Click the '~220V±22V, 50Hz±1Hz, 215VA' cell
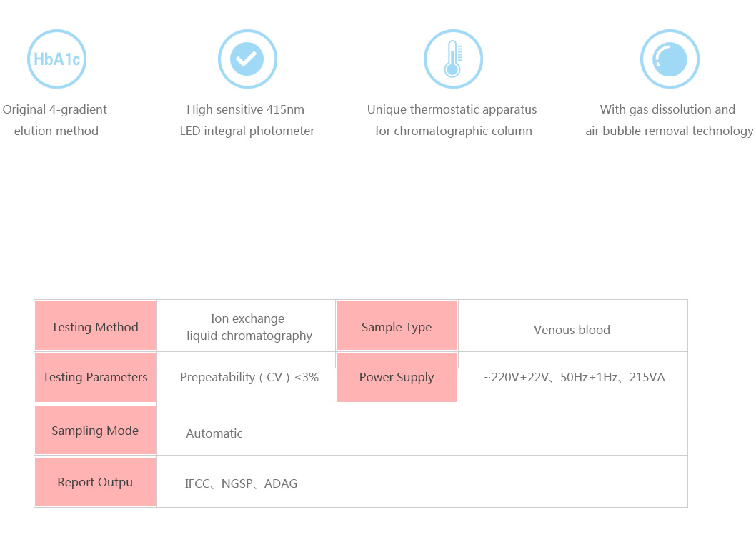 (574, 378)
